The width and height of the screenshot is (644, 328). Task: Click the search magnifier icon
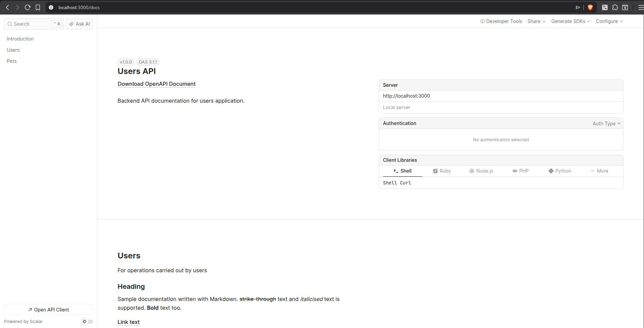pyautogui.click(x=10, y=24)
